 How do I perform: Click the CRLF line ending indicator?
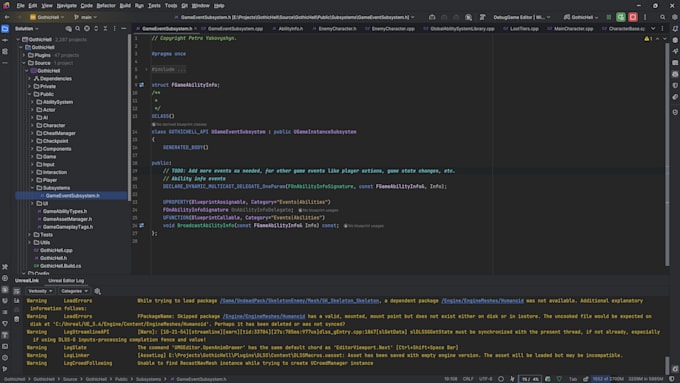point(468,379)
